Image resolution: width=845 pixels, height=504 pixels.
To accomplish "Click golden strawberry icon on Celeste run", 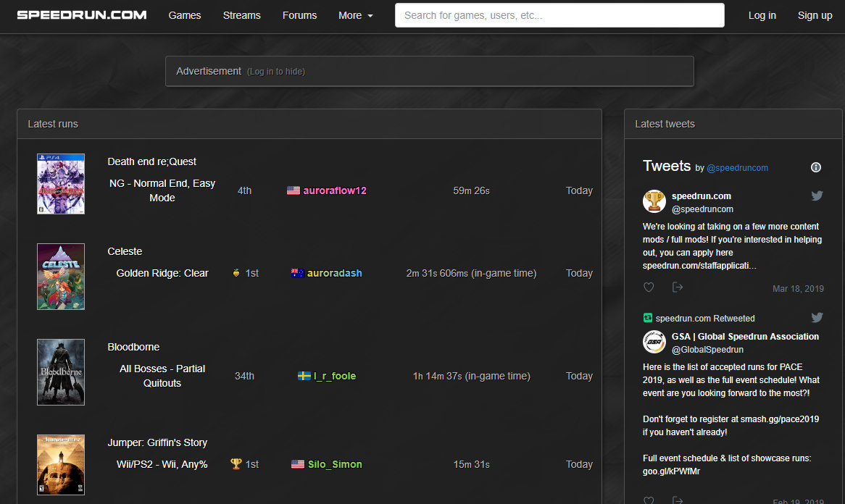I will [236, 273].
